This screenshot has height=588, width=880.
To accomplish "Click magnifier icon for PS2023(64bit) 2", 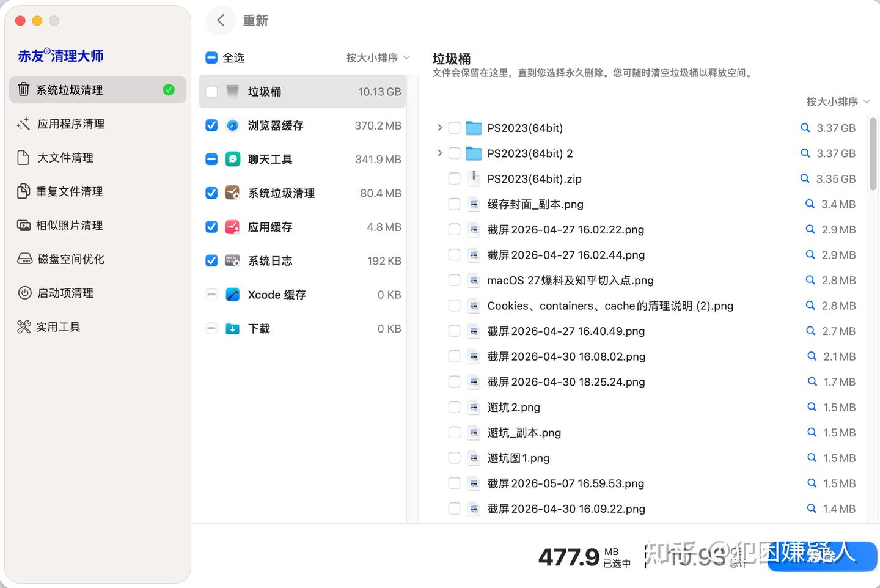I will [805, 153].
